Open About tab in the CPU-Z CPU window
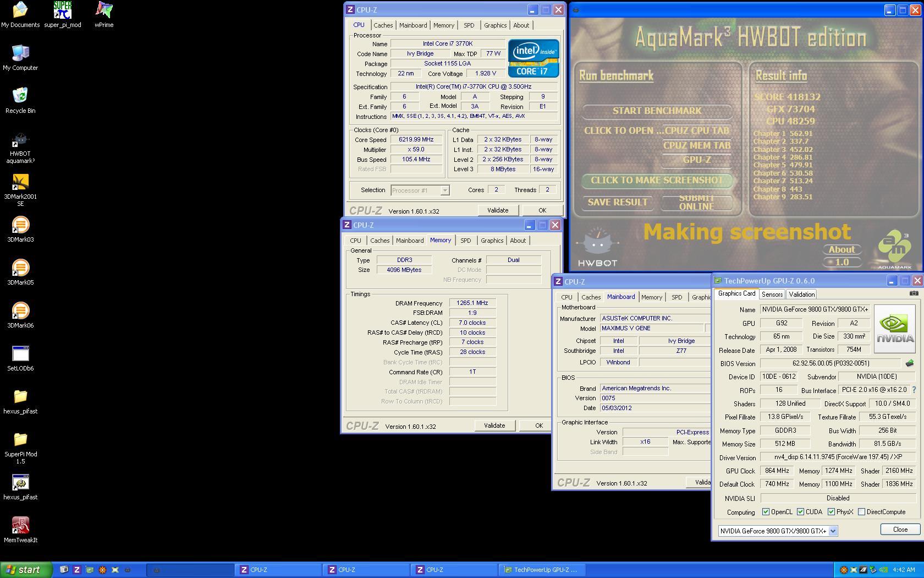 pyautogui.click(x=521, y=25)
